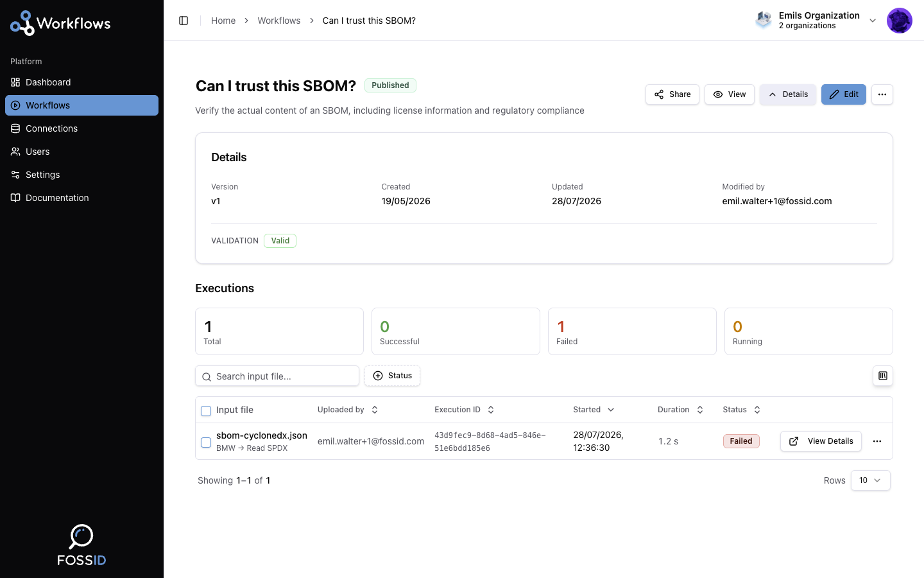Click the View button with eye icon
This screenshot has width=924, height=578.
tap(730, 94)
